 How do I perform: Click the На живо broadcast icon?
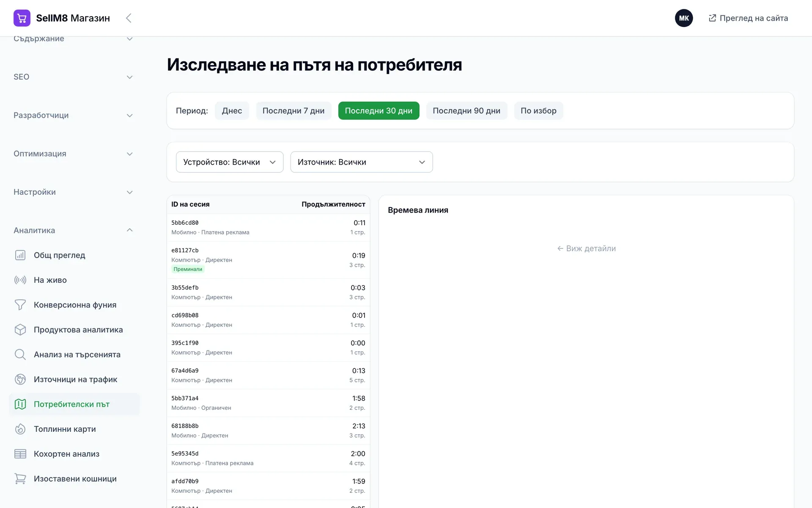tap(20, 280)
